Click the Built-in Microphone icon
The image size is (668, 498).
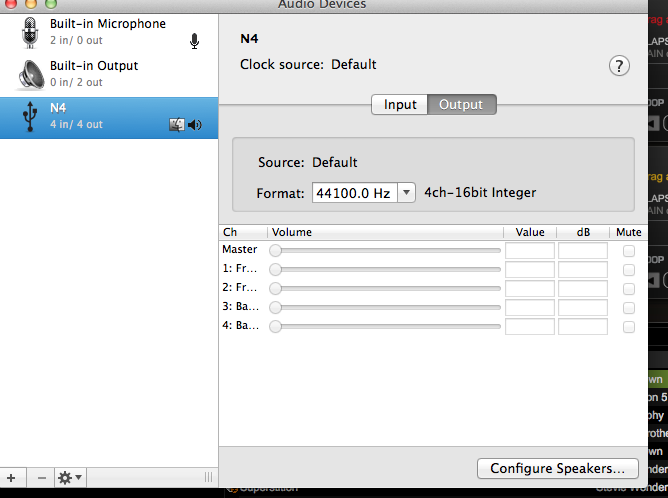pos(29,32)
